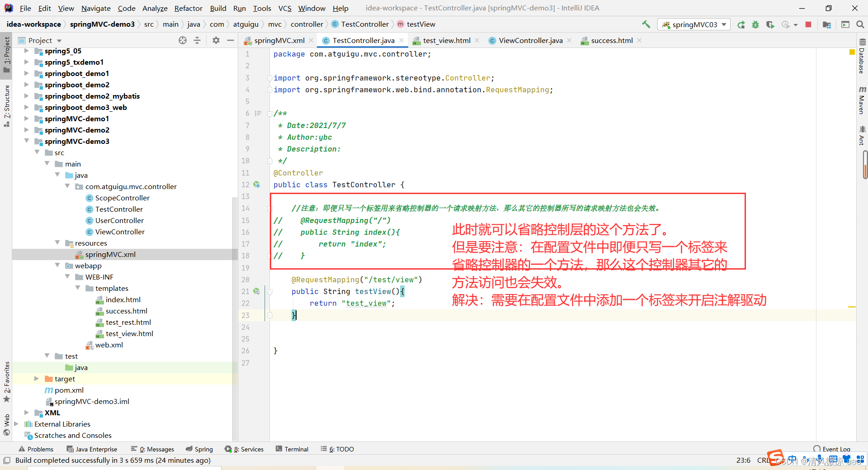
Task: Open the Services tool window
Action: 244,449
